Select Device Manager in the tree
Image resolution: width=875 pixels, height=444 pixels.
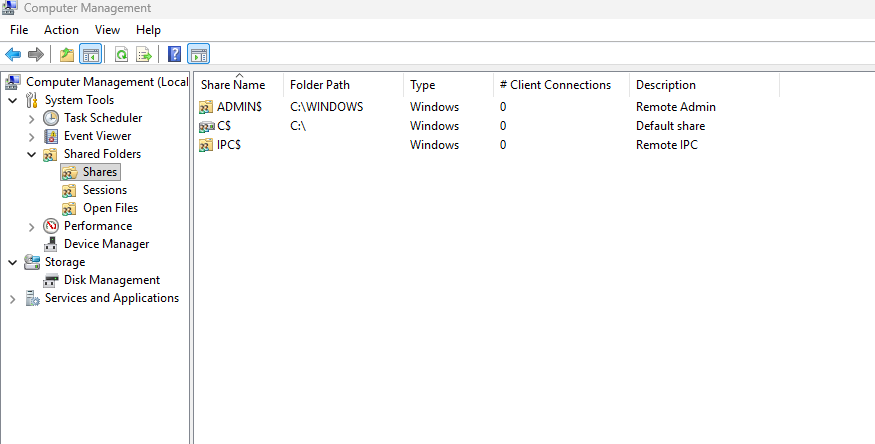106,244
